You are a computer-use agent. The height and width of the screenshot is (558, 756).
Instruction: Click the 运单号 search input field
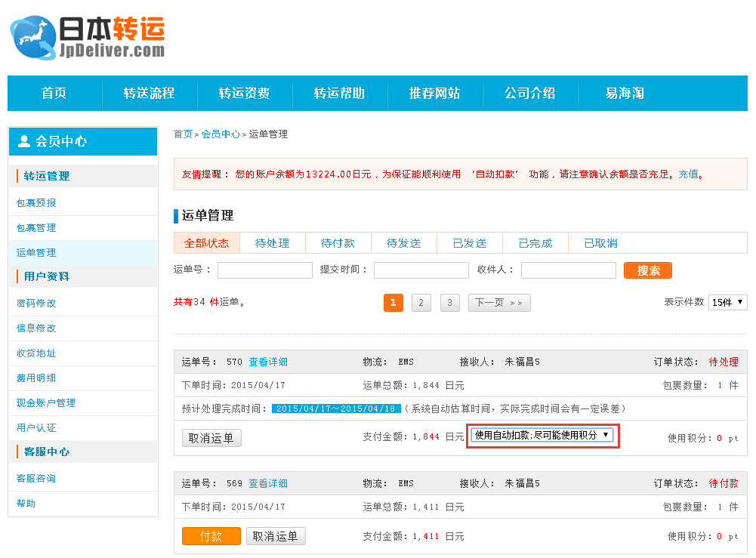click(x=264, y=270)
